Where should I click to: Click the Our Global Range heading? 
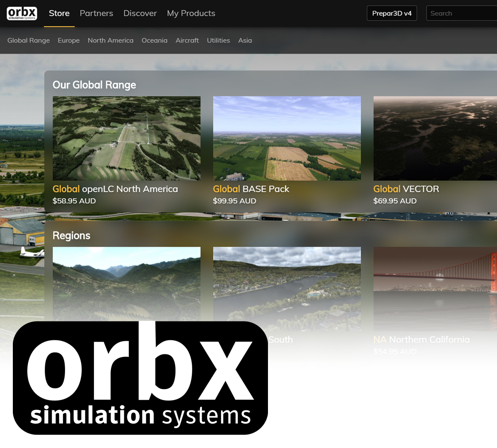pos(94,85)
